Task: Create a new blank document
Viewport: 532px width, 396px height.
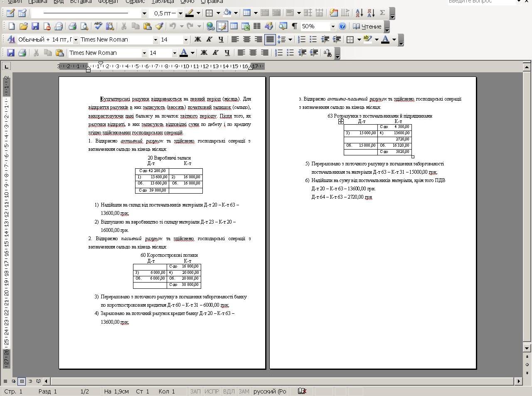Action: tap(12, 26)
